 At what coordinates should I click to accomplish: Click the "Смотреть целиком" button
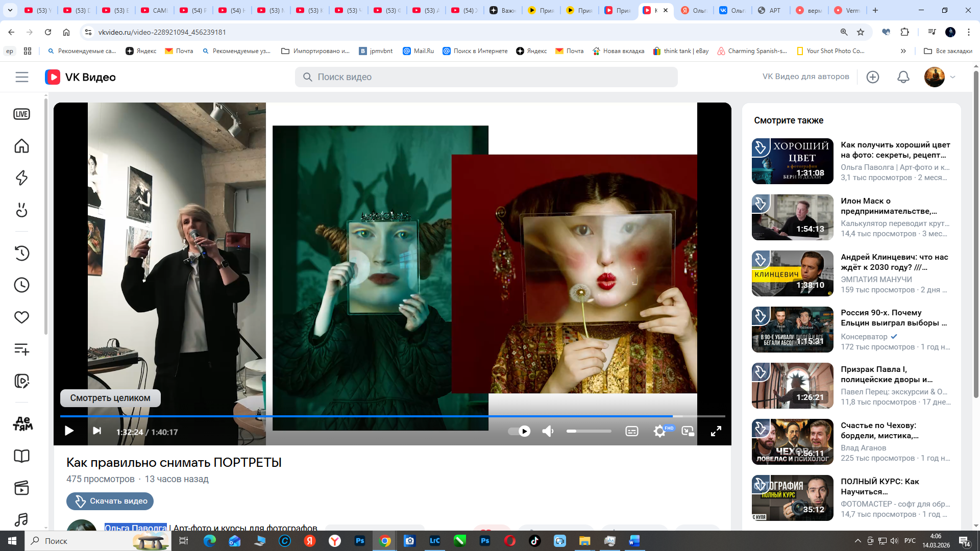click(x=110, y=398)
